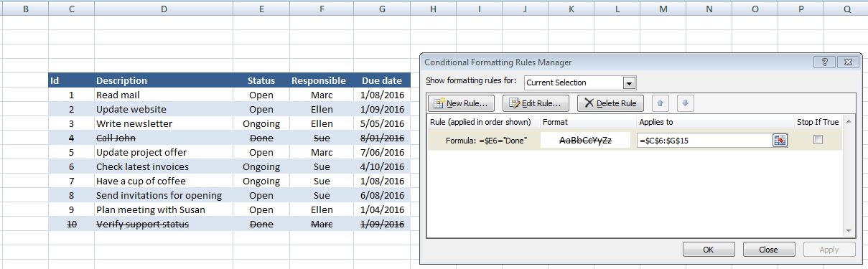Open help via question mark icon
The image size is (868, 269).
[824, 62]
